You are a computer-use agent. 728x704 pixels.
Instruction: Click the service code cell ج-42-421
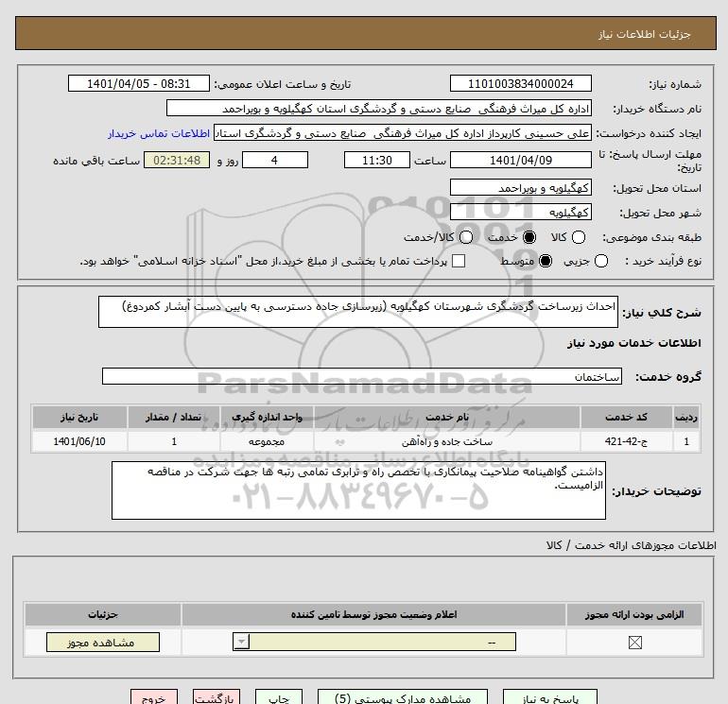tap(626, 441)
